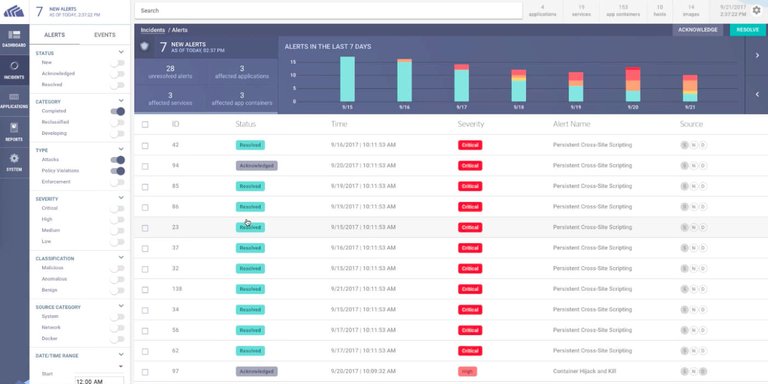The width and height of the screenshot is (768, 384).
Task: Switch to the Events tab
Action: point(105,35)
